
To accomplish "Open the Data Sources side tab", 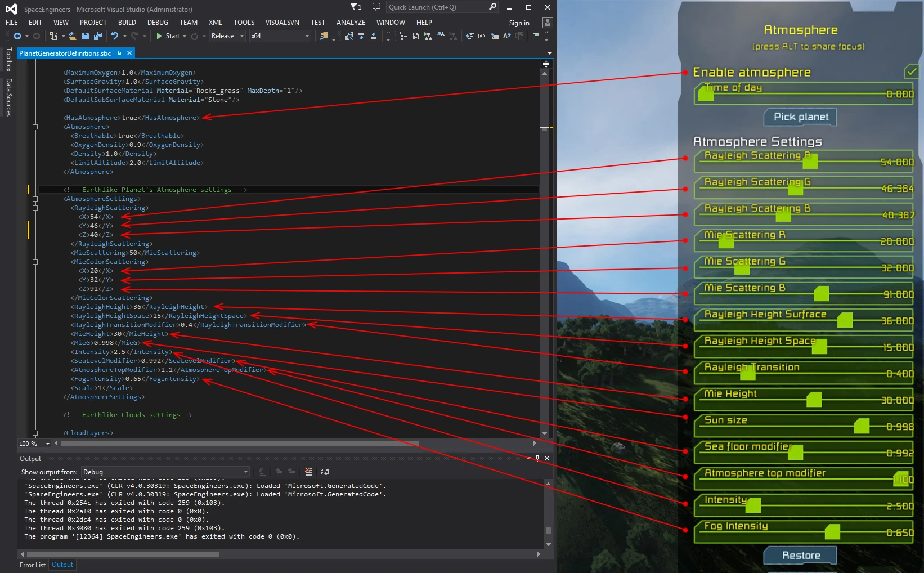I will pos(8,97).
